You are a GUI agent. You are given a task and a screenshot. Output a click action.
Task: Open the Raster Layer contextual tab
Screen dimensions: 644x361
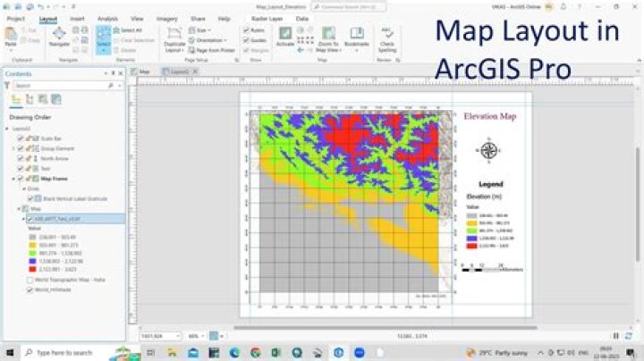267,19
